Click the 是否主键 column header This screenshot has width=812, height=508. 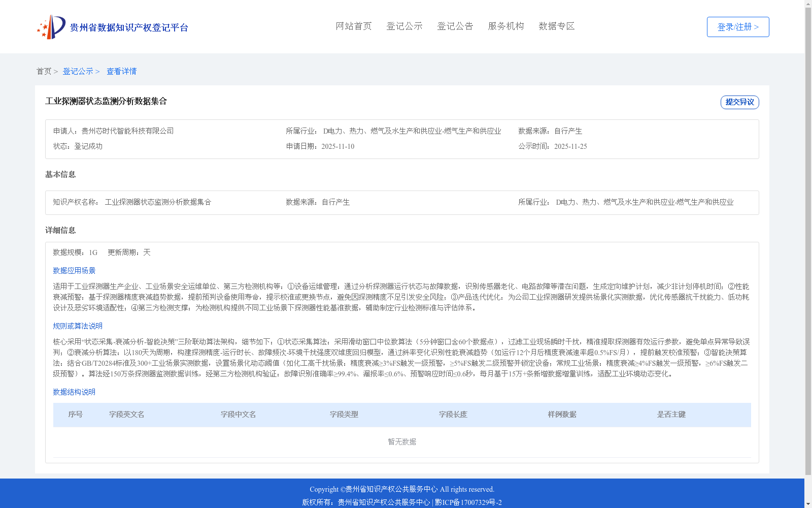tap(671, 415)
